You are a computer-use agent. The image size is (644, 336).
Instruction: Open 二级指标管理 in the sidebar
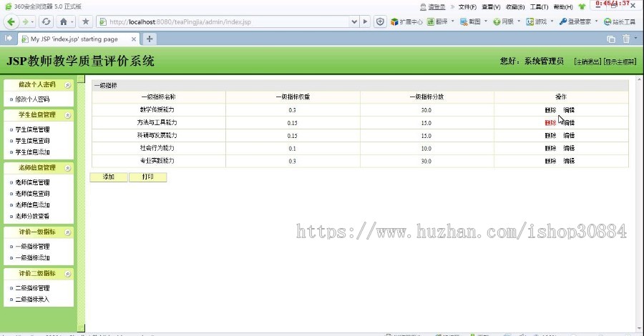pos(32,288)
